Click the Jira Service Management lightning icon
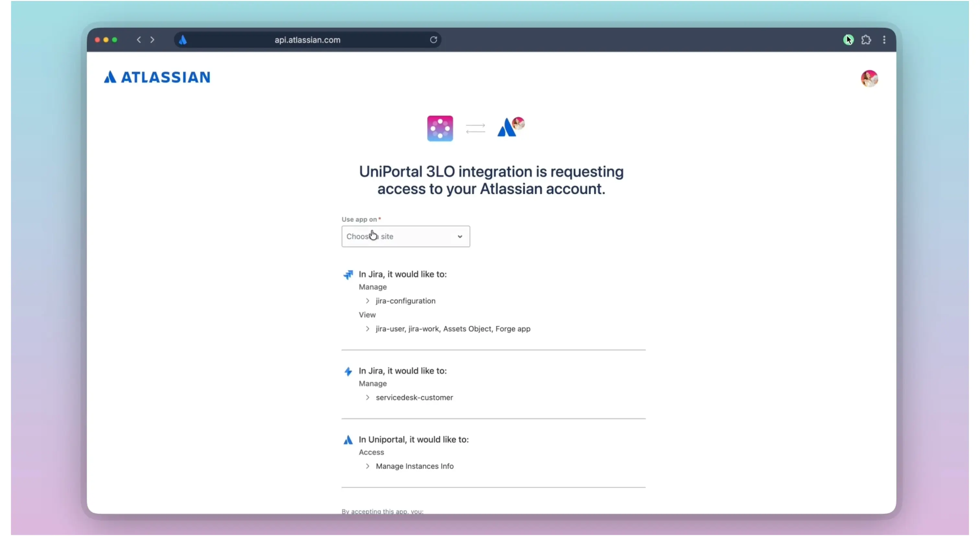Viewport: 980px width, 536px height. 348,371
